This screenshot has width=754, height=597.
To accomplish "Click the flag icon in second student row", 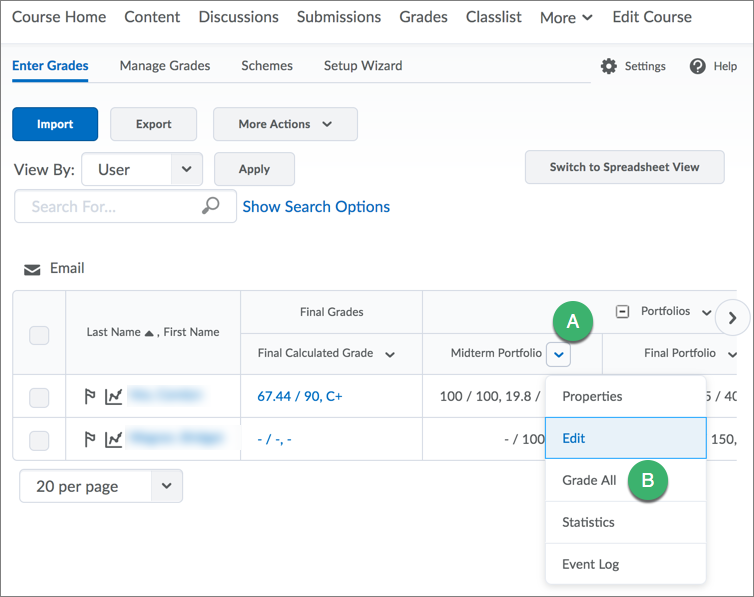I will pos(91,438).
